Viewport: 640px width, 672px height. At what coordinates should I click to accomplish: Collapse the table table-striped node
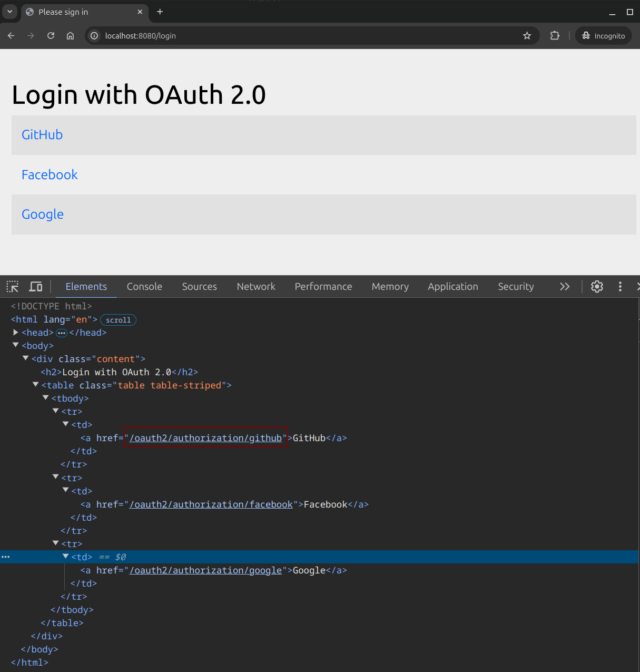(x=36, y=385)
